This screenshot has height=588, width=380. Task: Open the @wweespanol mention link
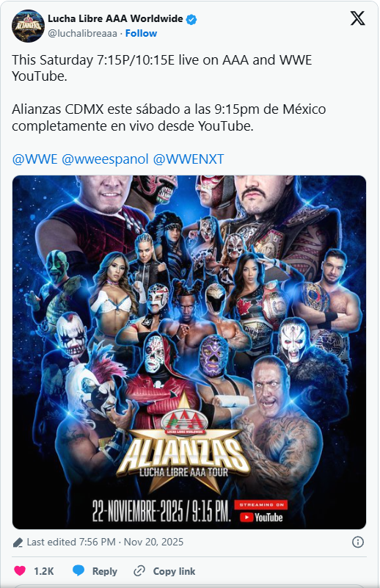tap(105, 159)
